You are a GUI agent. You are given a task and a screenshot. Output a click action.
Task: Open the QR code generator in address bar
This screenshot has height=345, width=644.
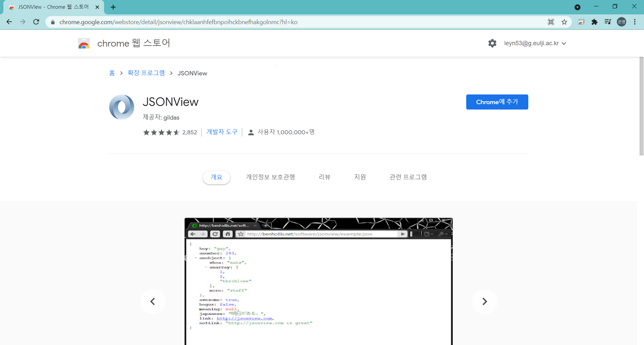(551, 22)
